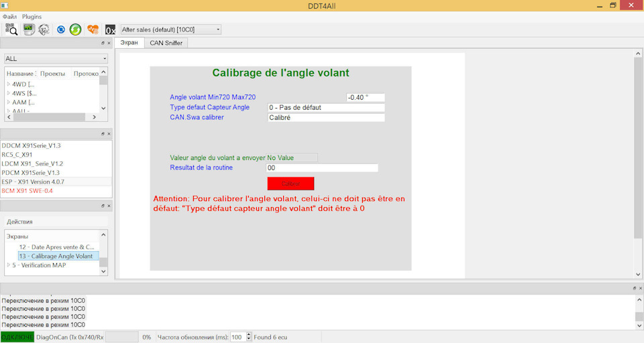Screen dimensions: 644x343
Task: Select 13 - Calibrage Angle Volant screen
Action: [x=58, y=256]
